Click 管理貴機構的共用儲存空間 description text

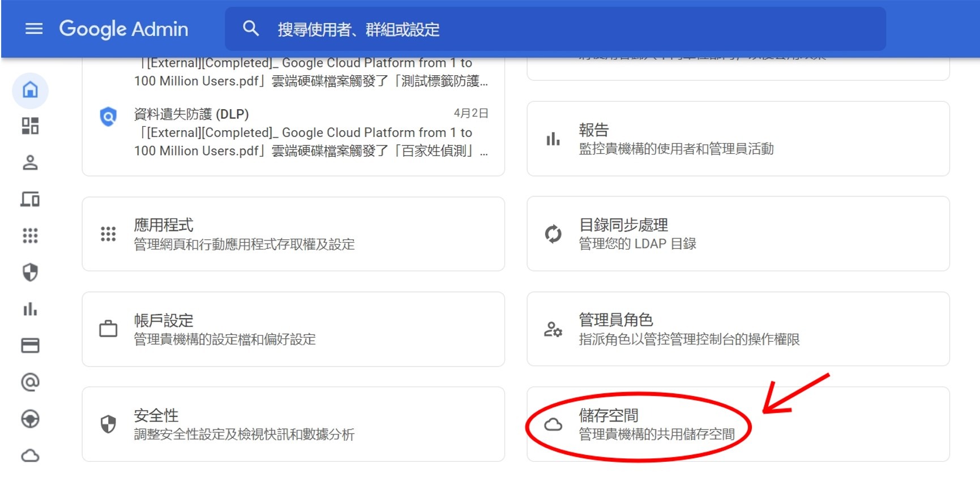tap(657, 434)
